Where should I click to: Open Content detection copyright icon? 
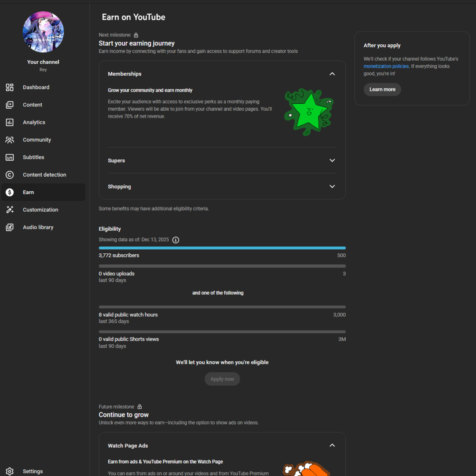click(10, 175)
